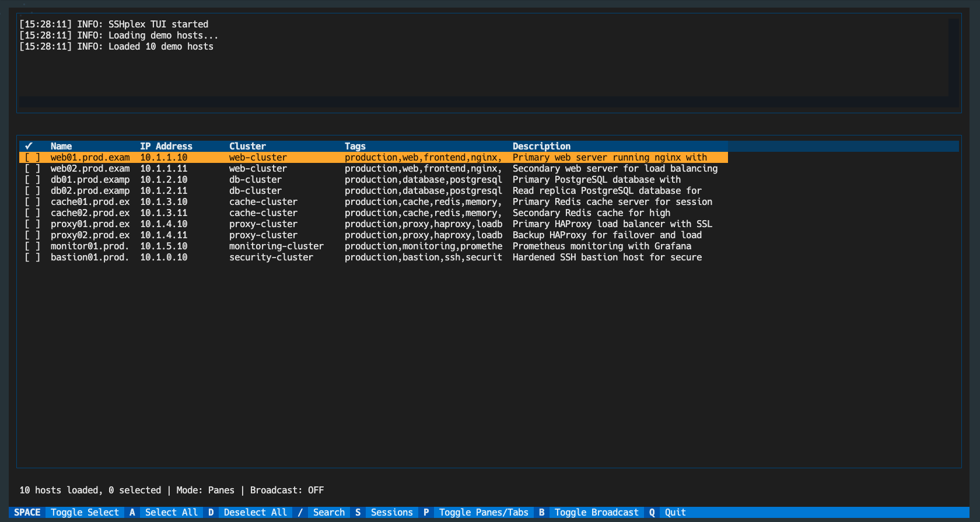
Task: Click log line SSHplex TUI started
Action: click(114, 25)
